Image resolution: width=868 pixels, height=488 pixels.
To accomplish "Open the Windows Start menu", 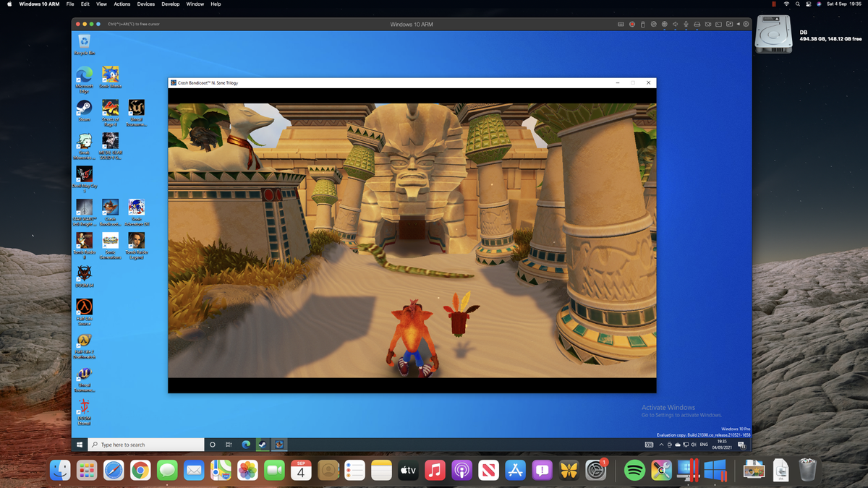I will 80,445.
